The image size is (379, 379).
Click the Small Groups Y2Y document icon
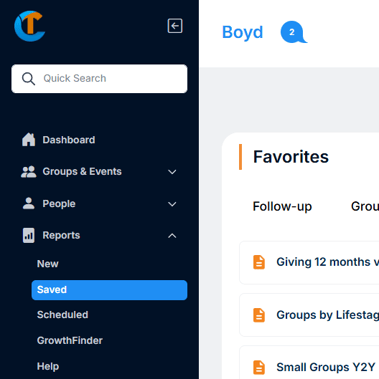tap(259, 367)
